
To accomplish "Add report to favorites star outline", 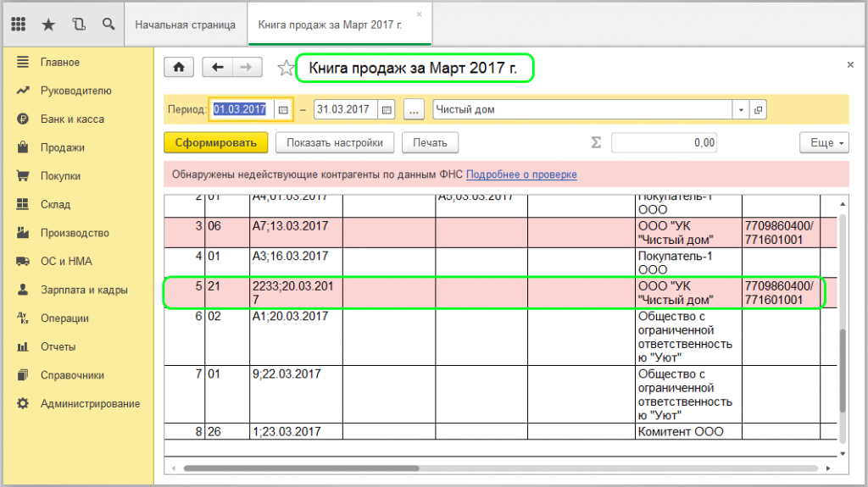I will 287,68.
